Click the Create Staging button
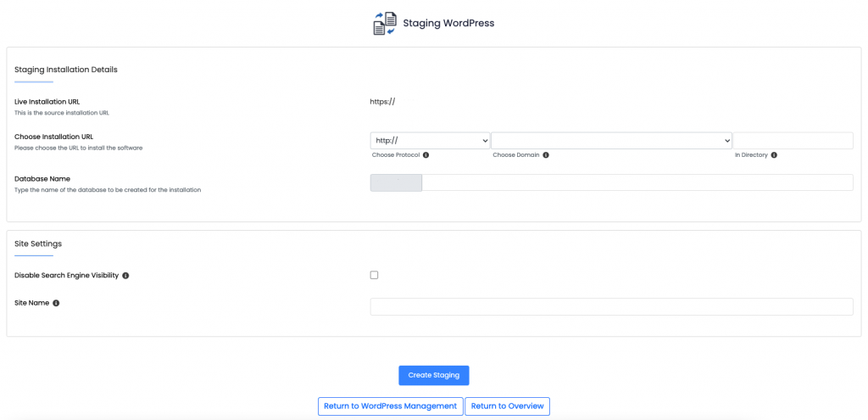The height and width of the screenshot is (420, 868). (434, 375)
